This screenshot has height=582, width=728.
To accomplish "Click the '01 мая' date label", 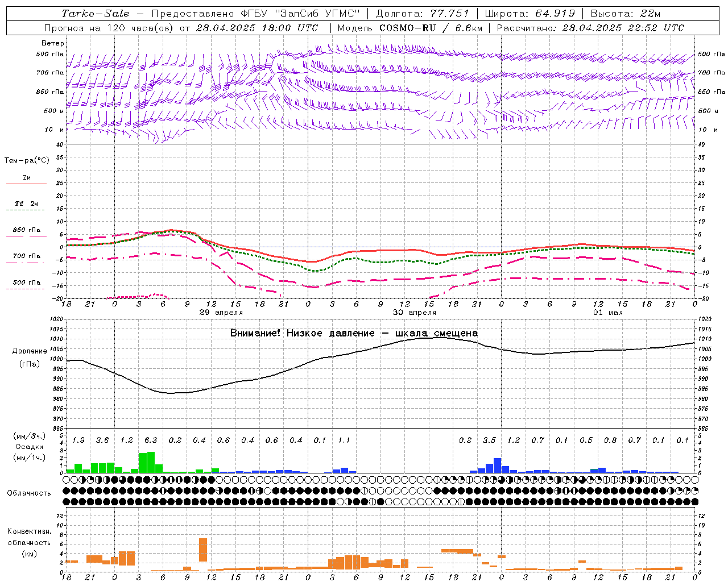I will 608,313.
